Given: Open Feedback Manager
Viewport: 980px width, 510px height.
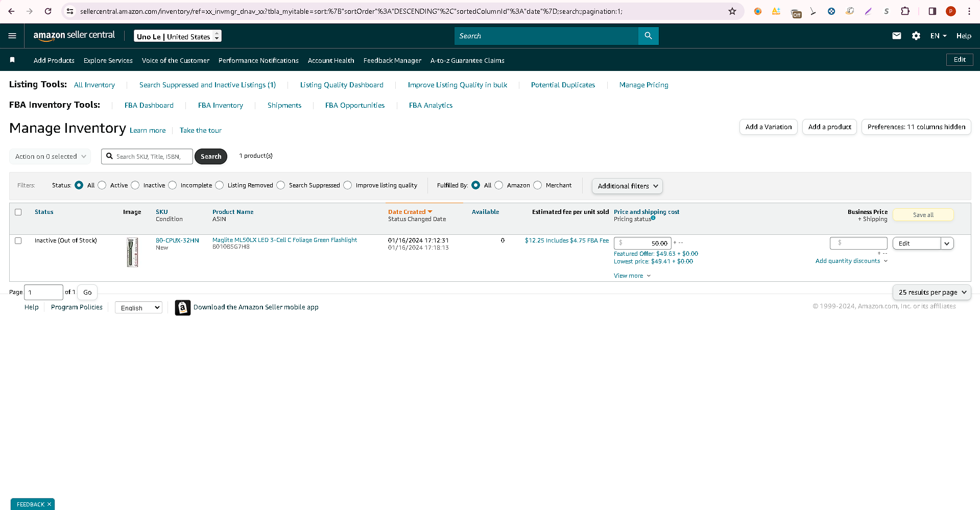Looking at the screenshot, I should (x=392, y=60).
